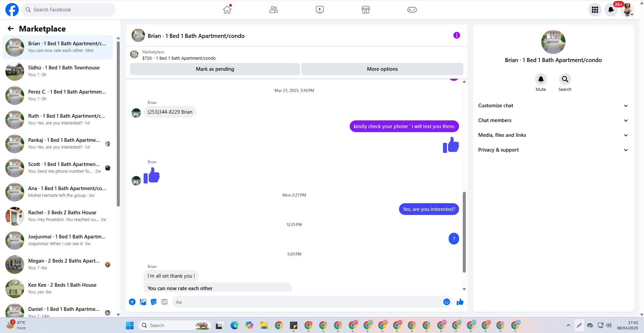The height and width of the screenshot is (333, 644).
Task: Open volume control in system tray
Action: click(609, 325)
